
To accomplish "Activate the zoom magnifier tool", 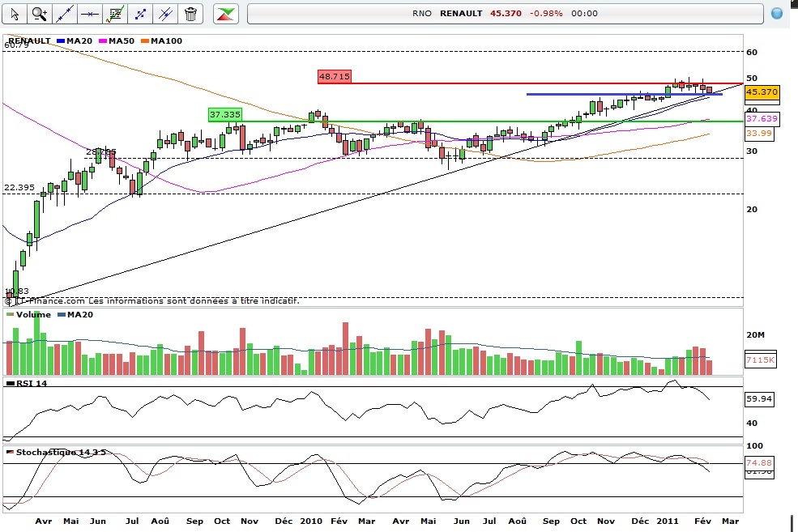I will coord(39,14).
